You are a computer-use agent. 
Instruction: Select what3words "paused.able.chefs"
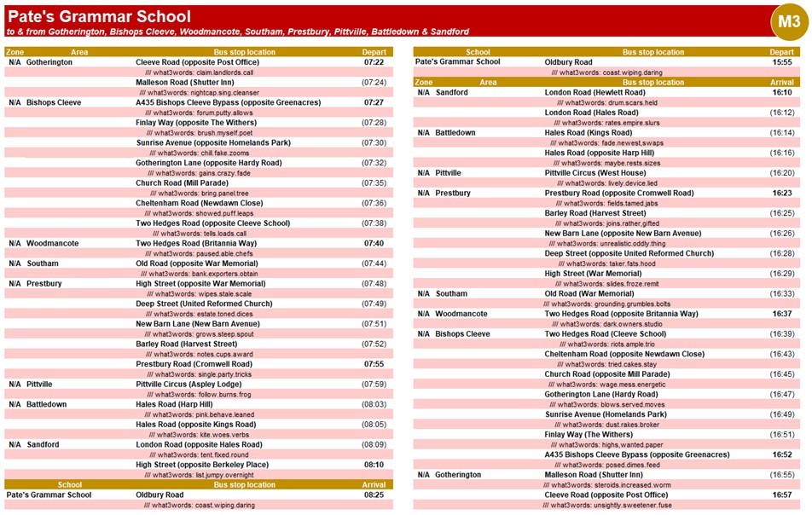pyautogui.click(x=225, y=253)
